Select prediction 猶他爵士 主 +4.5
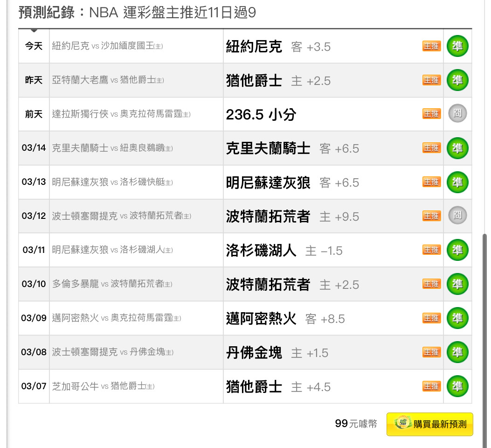This screenshot has width=491, height=448. pyautogui.click(x=278, y=387)
